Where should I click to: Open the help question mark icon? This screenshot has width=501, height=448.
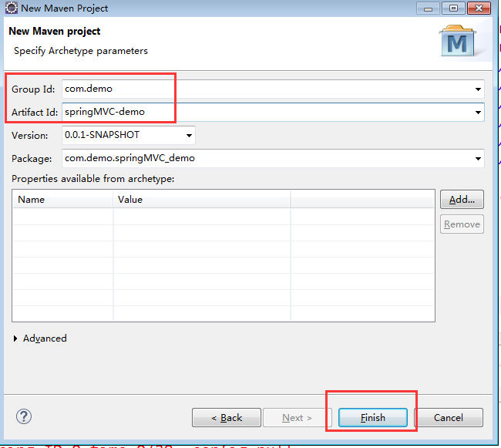pyautogui.click(x=24, y=416)
